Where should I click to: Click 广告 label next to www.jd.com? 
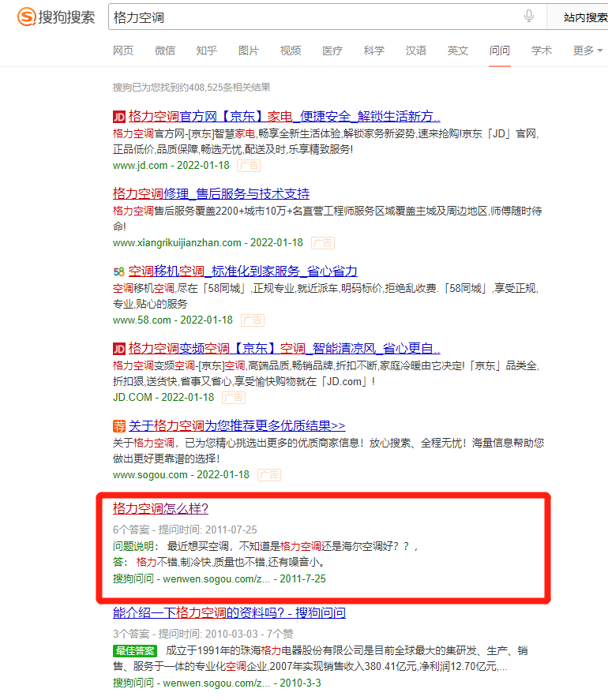[249, 166]
